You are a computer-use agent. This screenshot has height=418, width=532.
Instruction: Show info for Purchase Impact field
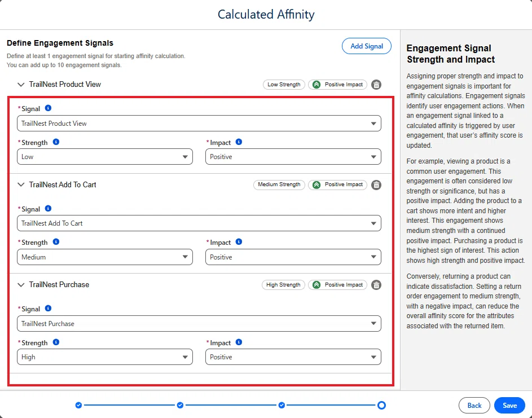click(x=239, y=342)
